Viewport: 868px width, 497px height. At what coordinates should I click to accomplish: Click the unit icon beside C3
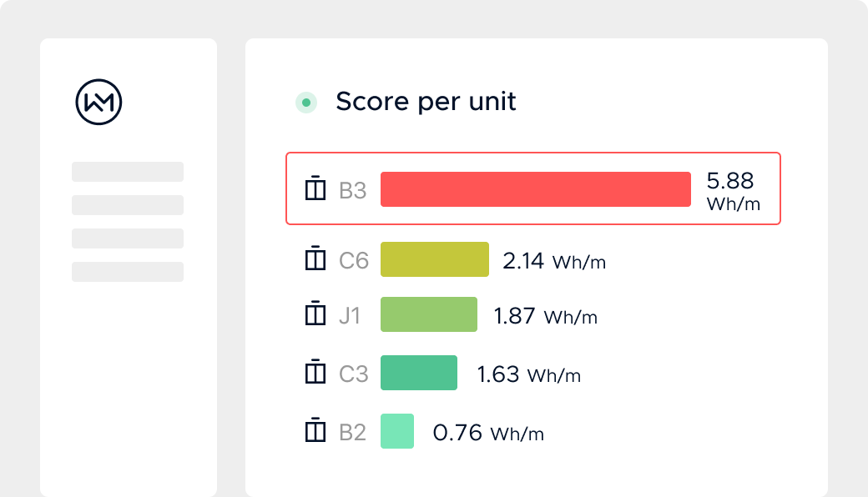(315, 372)
